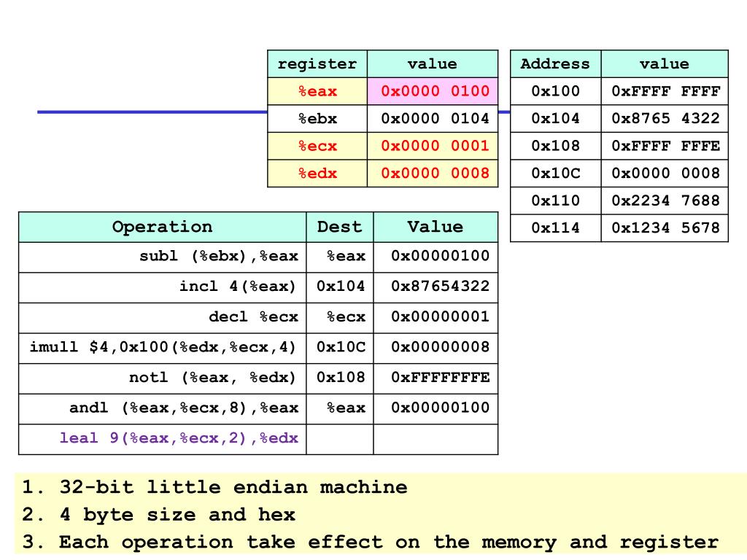Click the subl result value 0x00000100

[436, 257]
